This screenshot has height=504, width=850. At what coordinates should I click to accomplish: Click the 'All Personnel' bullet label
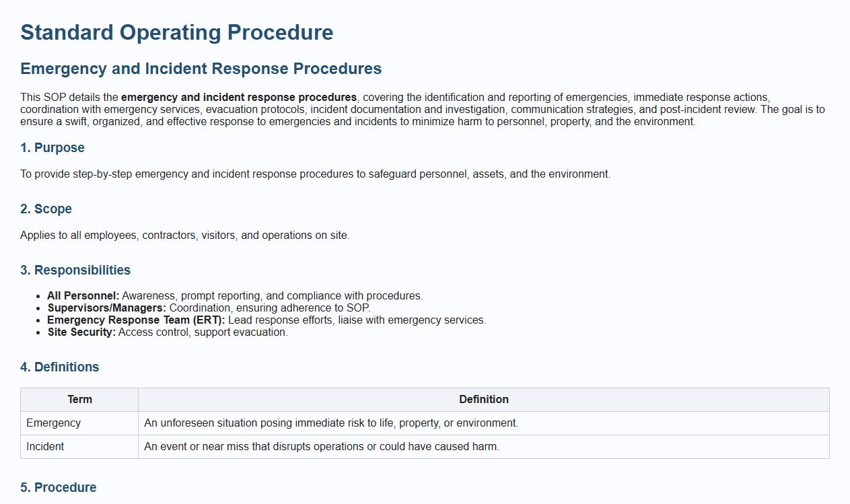83,296
